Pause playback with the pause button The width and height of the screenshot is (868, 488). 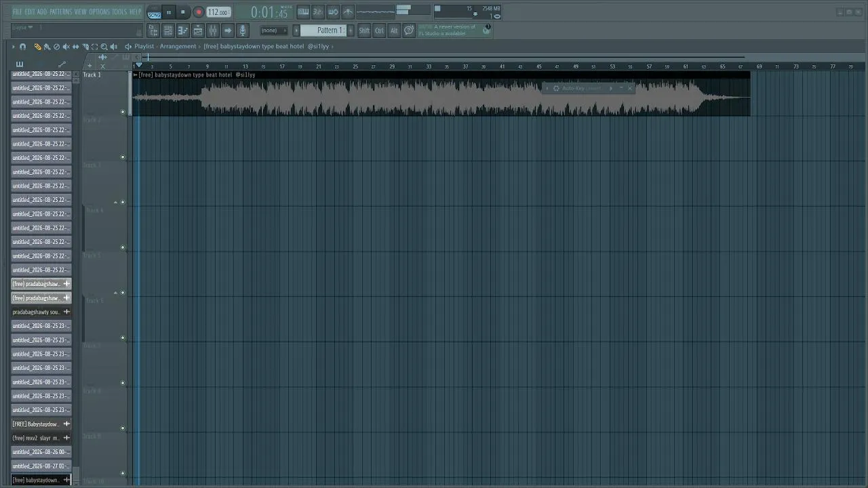pos(169,12)
